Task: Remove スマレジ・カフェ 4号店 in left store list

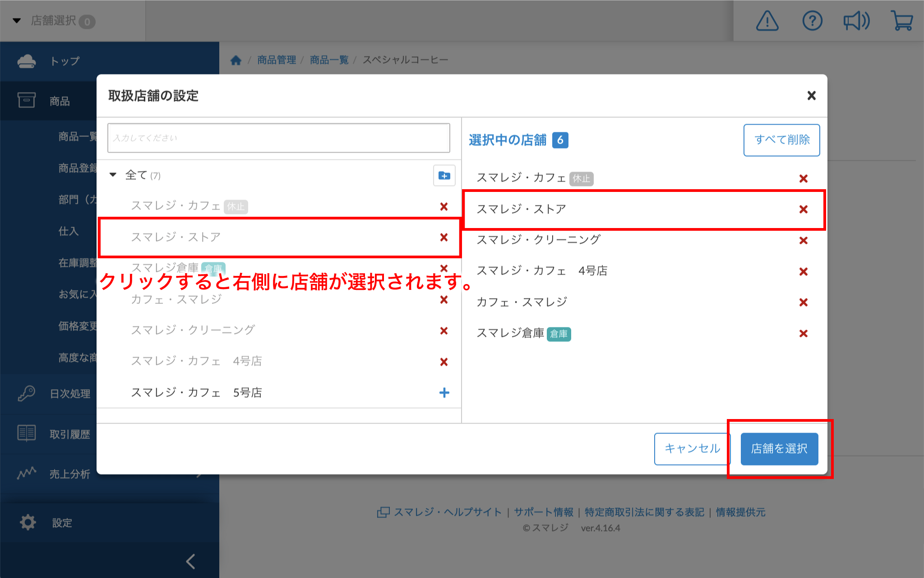Action: pos(444,362)
